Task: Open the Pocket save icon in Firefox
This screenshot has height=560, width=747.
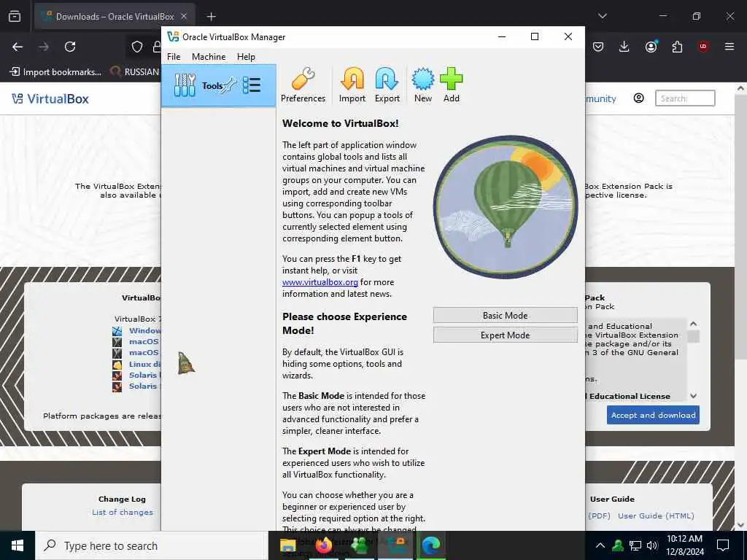Action: pyautogui.click(x=598, y=47)
